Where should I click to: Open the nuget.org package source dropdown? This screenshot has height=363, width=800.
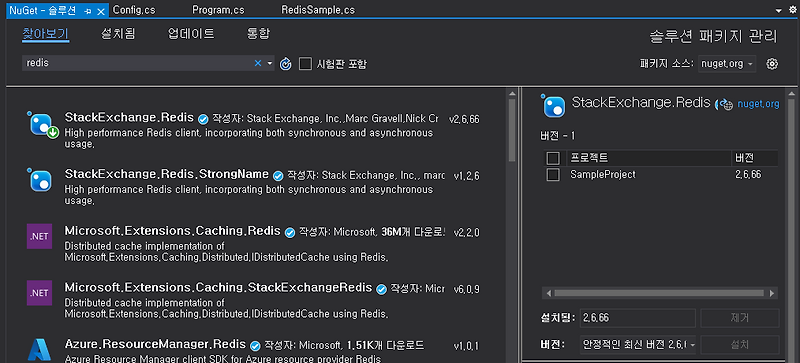pyautogui.click(x=727, y=64)
